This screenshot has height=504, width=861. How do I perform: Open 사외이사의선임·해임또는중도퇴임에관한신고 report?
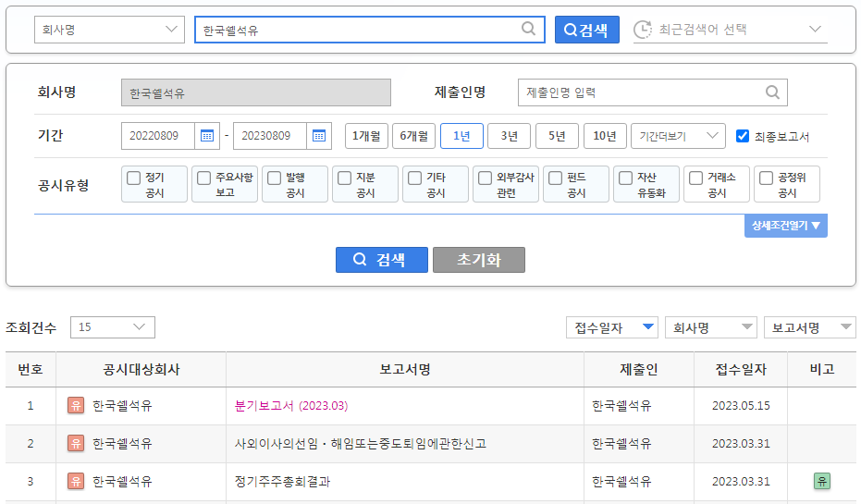click(361, 444)
